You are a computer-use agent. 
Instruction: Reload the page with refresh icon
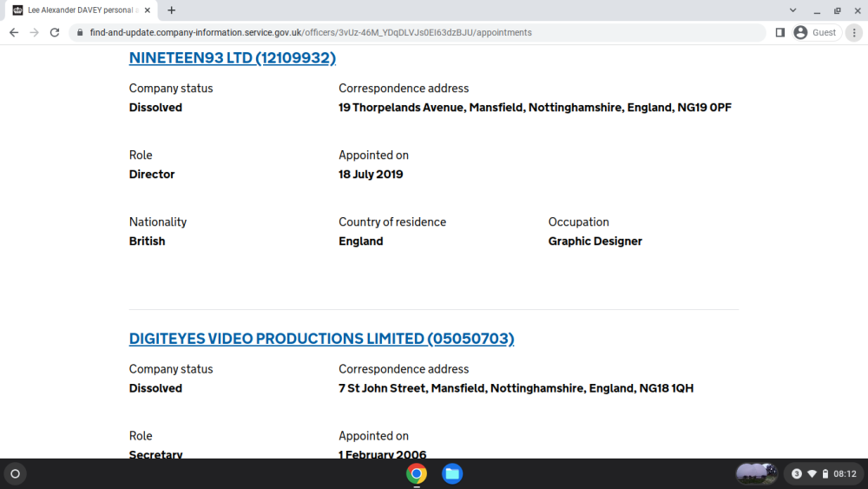click(x=54, y=33)
